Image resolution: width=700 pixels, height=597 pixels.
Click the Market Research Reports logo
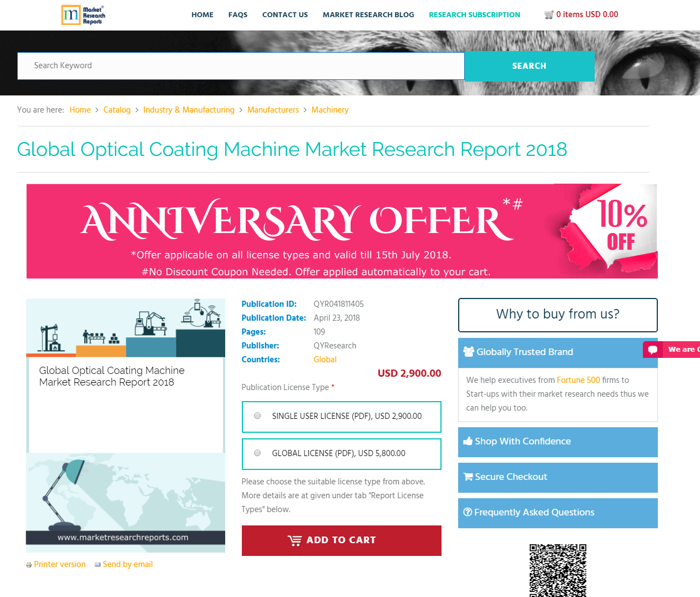[83, 15]
